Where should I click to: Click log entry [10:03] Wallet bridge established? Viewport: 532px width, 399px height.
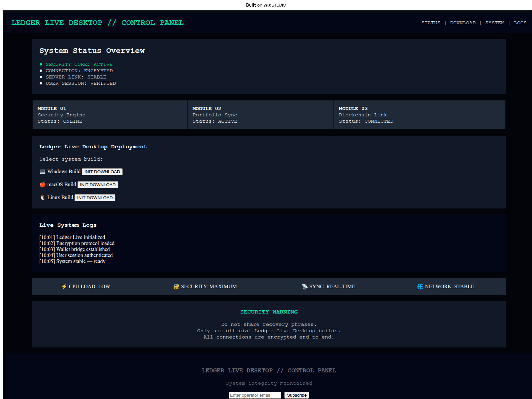click(x=74, y=249)
